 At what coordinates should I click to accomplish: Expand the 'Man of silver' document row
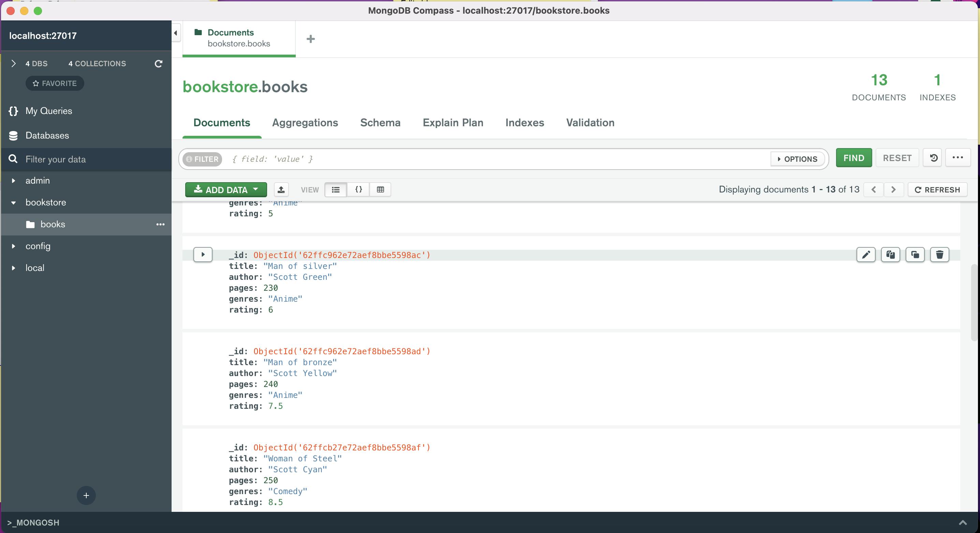pyautogui.click(x=203, y=255)
